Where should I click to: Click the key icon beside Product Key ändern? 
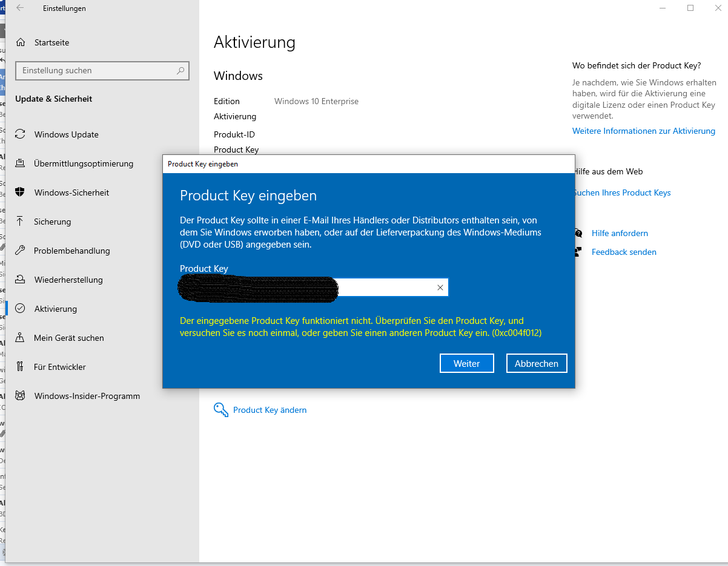221,410
